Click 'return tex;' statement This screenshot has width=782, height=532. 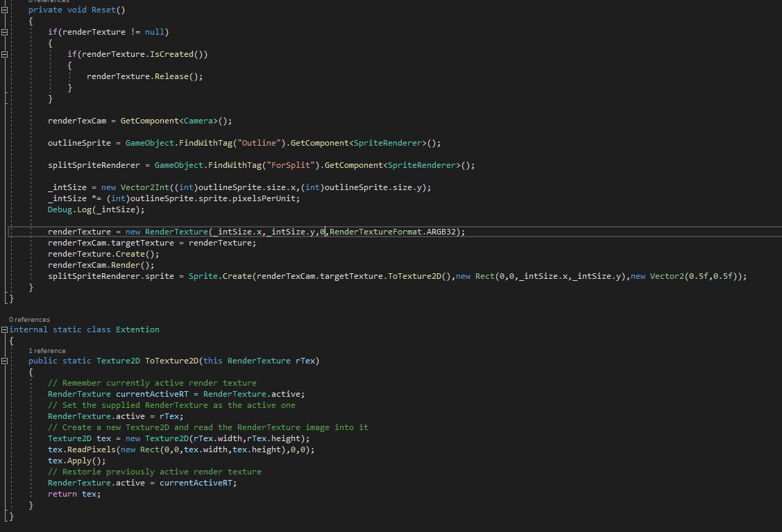tap(74, 494)
